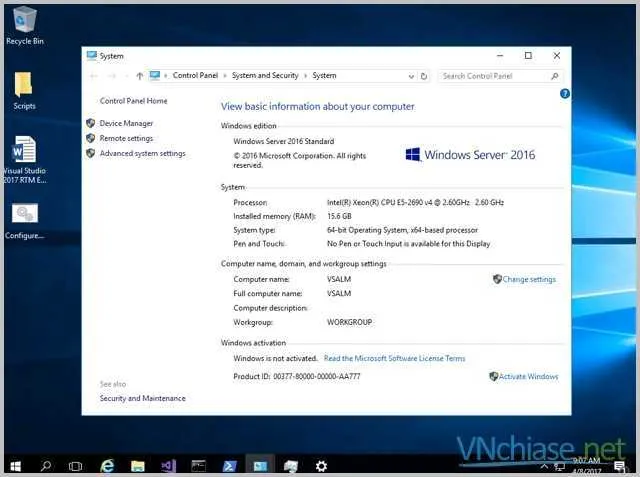Show hidden system tray icons
This screenshot has width=640, height=477.
coord(544,466)
